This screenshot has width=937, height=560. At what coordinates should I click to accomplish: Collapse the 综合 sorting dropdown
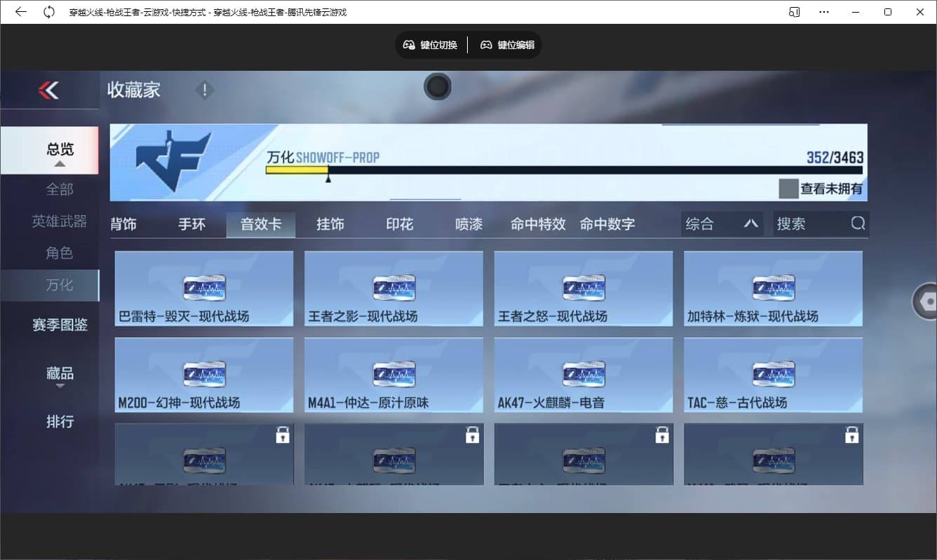click(750, 223)
